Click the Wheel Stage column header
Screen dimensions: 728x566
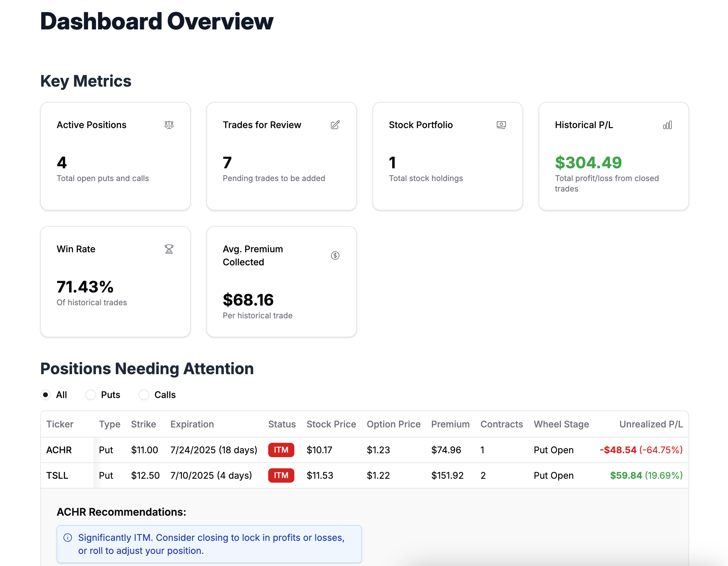pyautogui.click(x=561, y=424)
